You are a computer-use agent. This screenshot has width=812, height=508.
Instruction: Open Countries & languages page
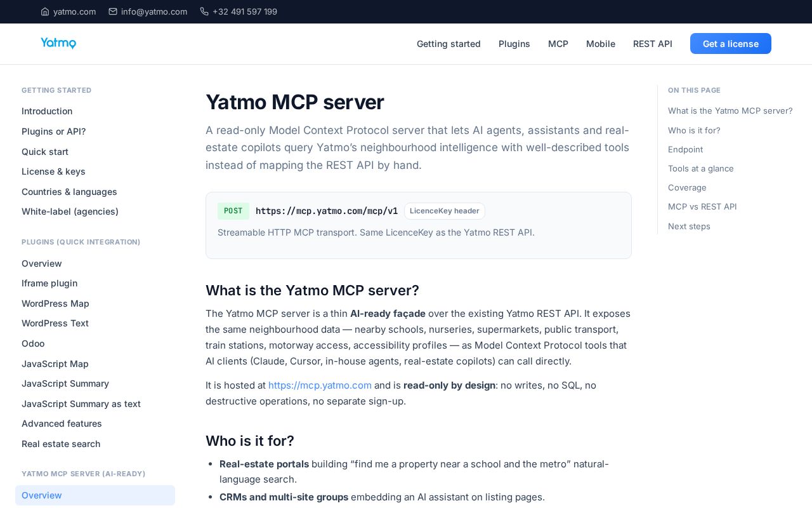click(x=69, y=192)
